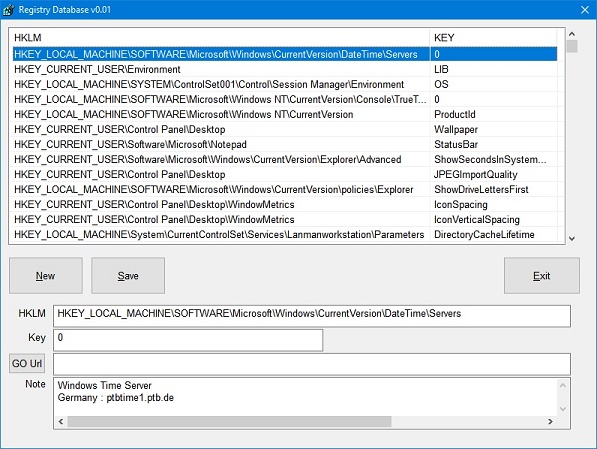Click the HKLM column header
Screen dimensions: 597x449
pos(220,38)
